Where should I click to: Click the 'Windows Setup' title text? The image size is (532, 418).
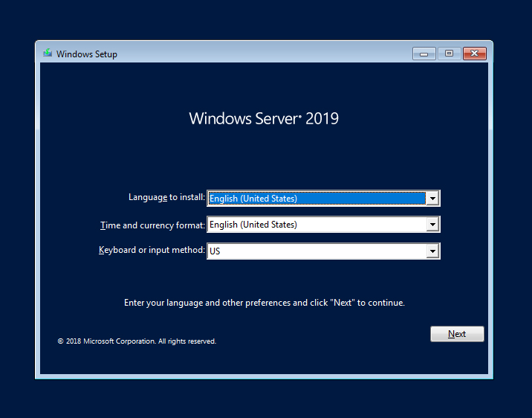coord(87,54)
